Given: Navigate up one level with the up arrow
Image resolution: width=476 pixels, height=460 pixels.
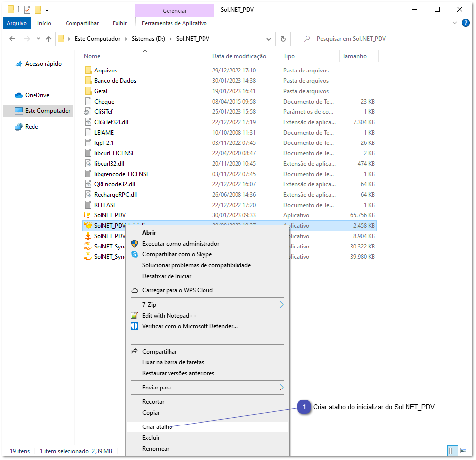Looking at the screenshot, I should pos(48,39).
